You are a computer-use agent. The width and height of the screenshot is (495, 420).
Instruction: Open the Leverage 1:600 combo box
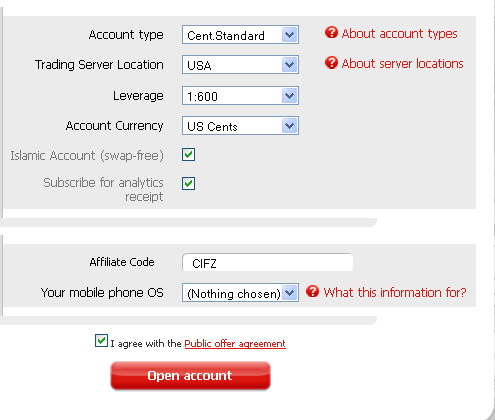tap(240, 96)
